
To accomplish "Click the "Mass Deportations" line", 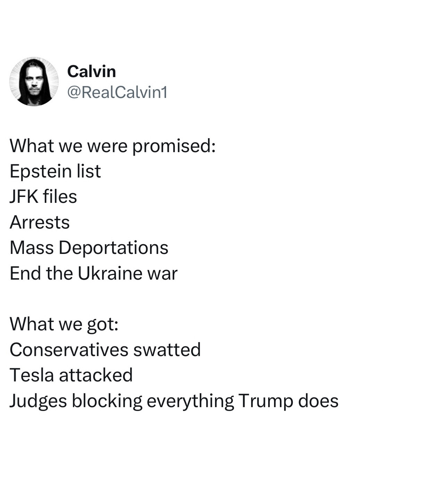I will 89,248.
